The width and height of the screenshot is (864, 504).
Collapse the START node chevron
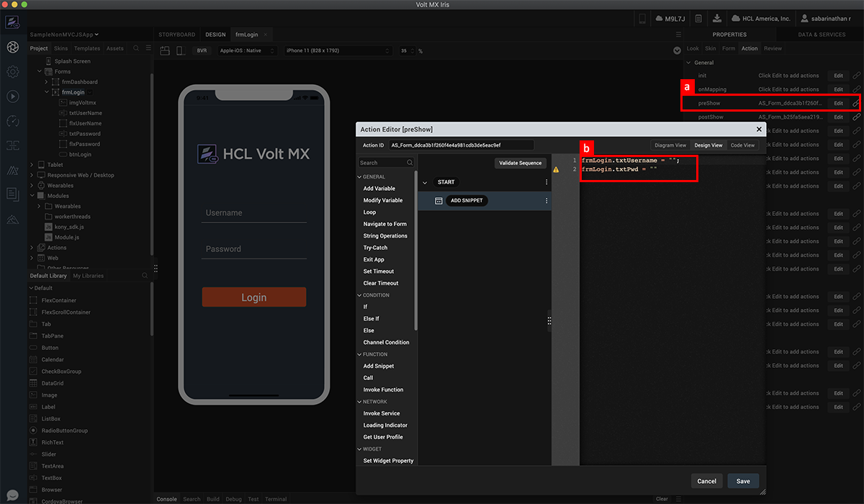coord(425,183)
